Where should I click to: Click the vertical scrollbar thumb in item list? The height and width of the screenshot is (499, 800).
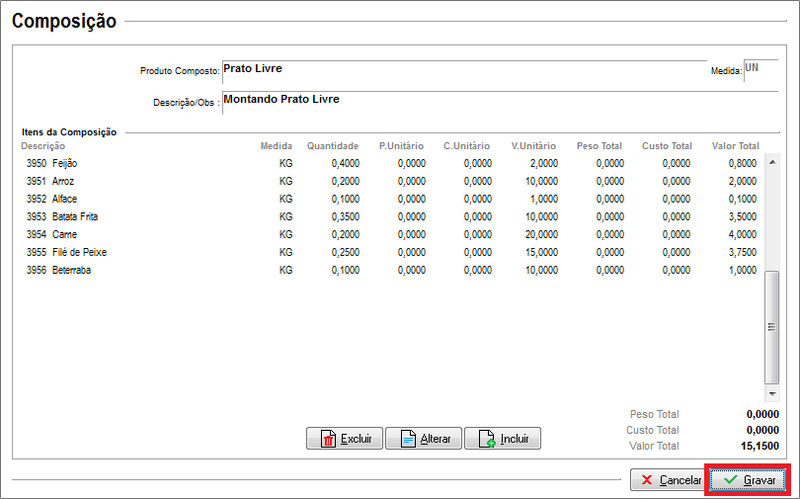(771, 326)
